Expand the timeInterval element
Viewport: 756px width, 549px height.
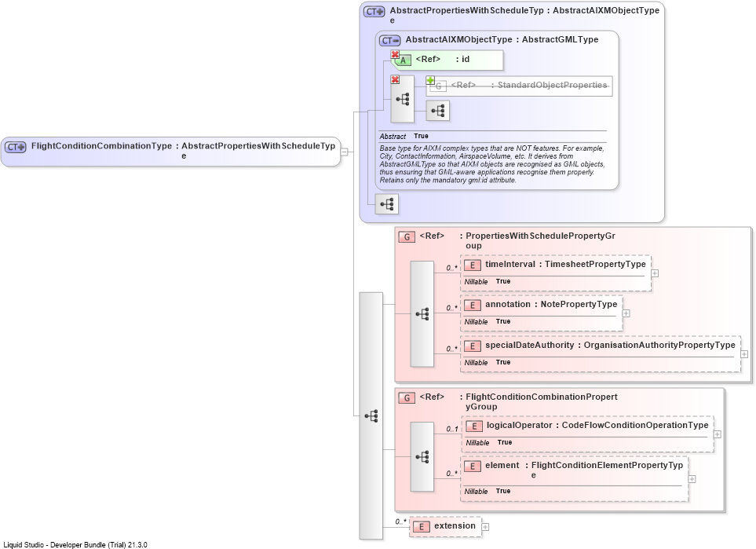(x=655, y=273)
